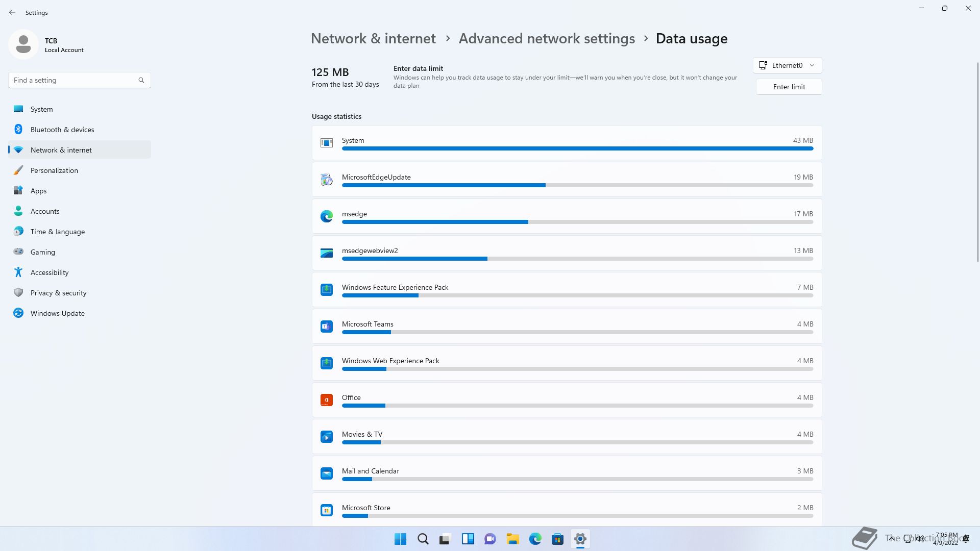980x551 pixels.
Task: Launch Microsoft Edge from taskbar
Action: (x=535, y=539)
